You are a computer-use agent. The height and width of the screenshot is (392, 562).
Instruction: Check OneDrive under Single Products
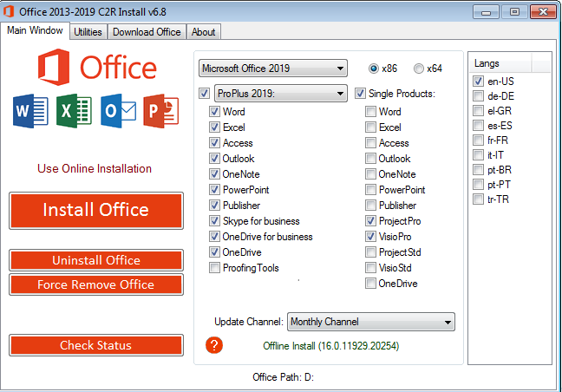370,284
